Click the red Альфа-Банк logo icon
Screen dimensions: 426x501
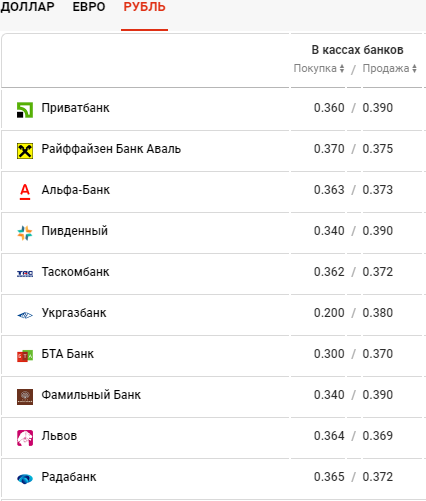point(25,192)
